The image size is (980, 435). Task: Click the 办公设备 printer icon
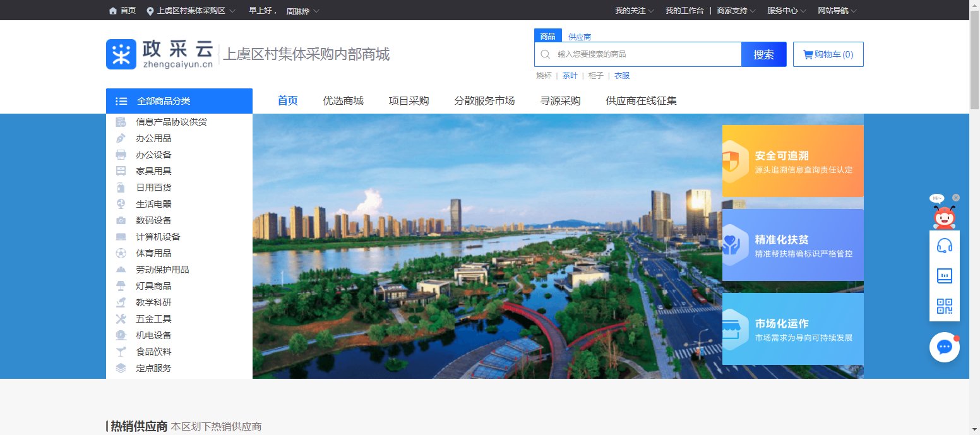(x=121, y=155)
